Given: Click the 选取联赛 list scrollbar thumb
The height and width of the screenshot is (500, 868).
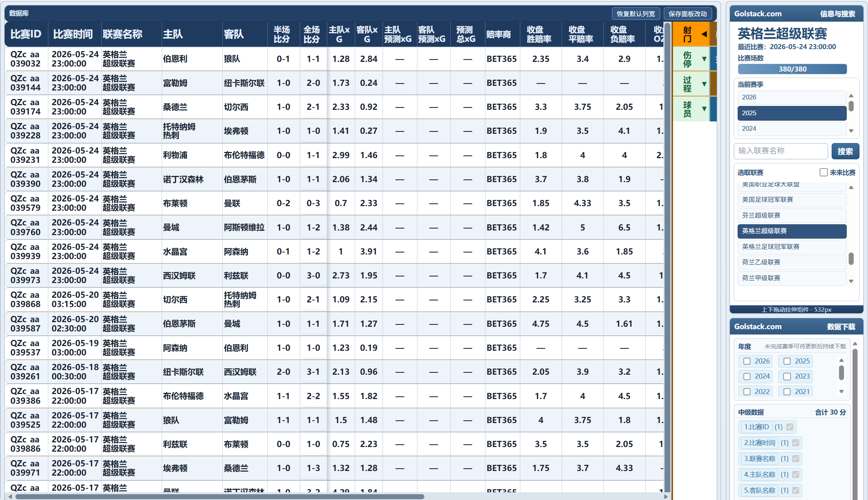Looking at the screenshot, I should pyautogui.click(x=851, y=259).
